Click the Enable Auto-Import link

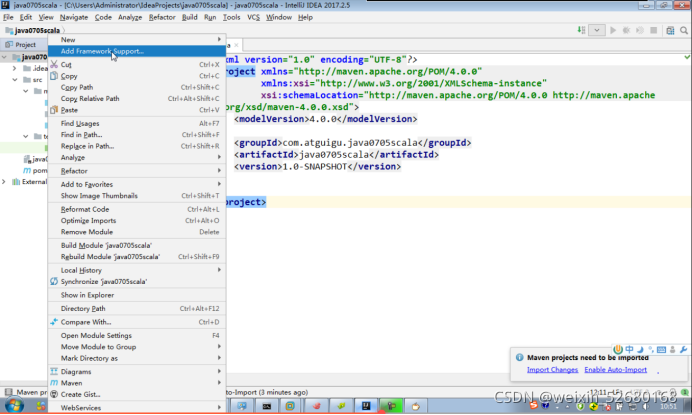click(616, 370)
